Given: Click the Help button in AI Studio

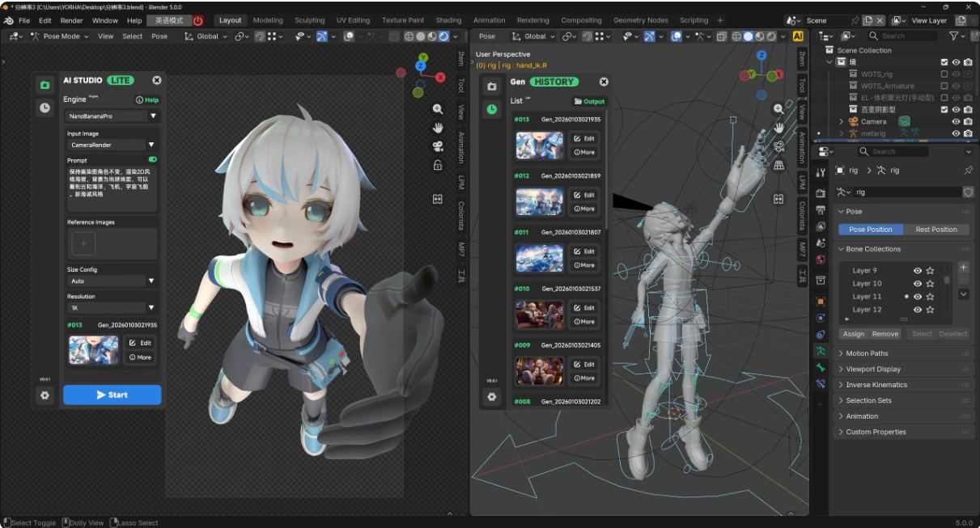Looking at the screenshot, I should pos(147,99).
